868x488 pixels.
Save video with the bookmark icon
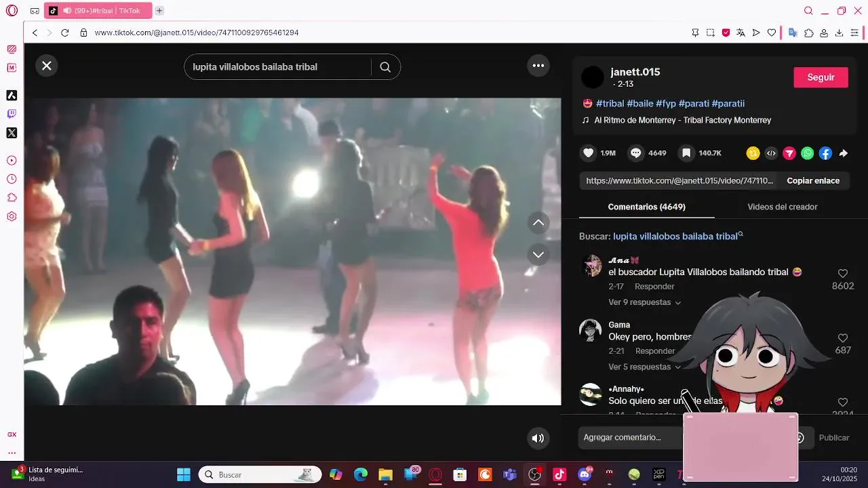[686, 153]
